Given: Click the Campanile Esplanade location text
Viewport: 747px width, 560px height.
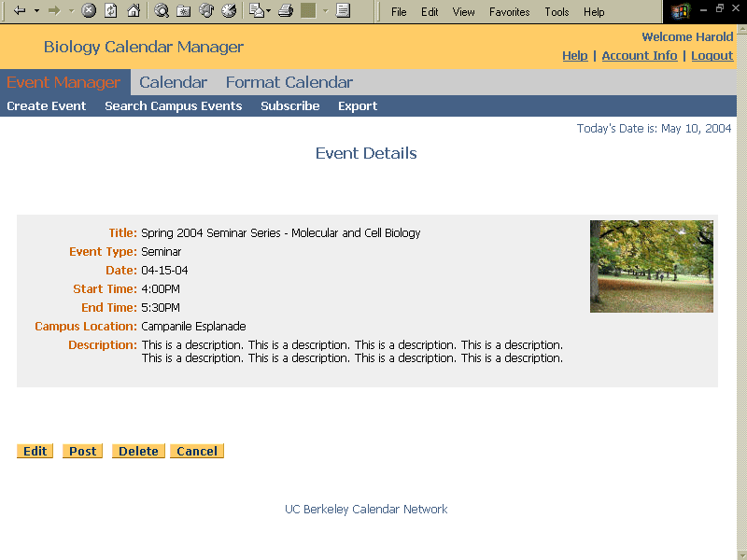Looking at the screenshot, I should pyautogui.click(x=193, y=326).
